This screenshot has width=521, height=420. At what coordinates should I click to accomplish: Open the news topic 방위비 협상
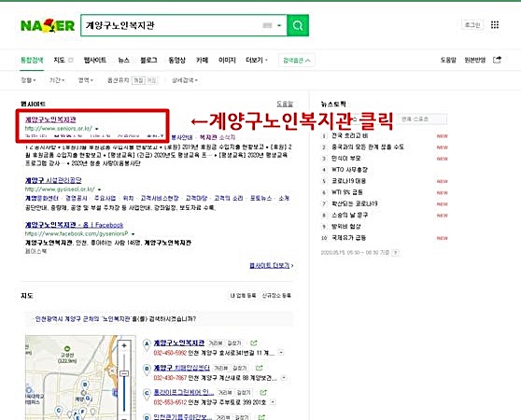(x=346, y=227)
